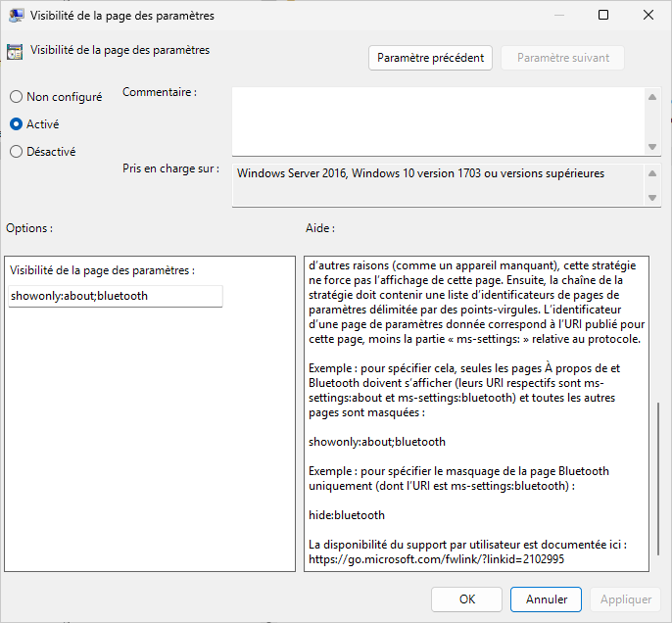Go to 'Paramètre précédent'

430,58
